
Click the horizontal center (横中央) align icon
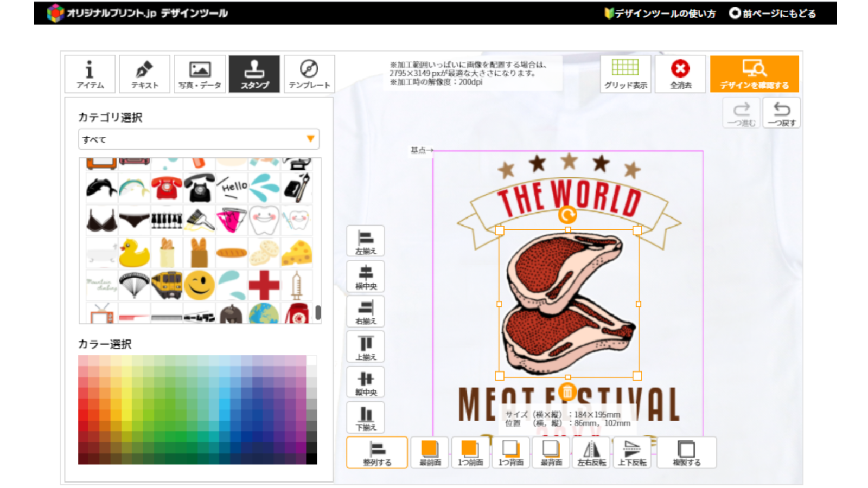366,276
